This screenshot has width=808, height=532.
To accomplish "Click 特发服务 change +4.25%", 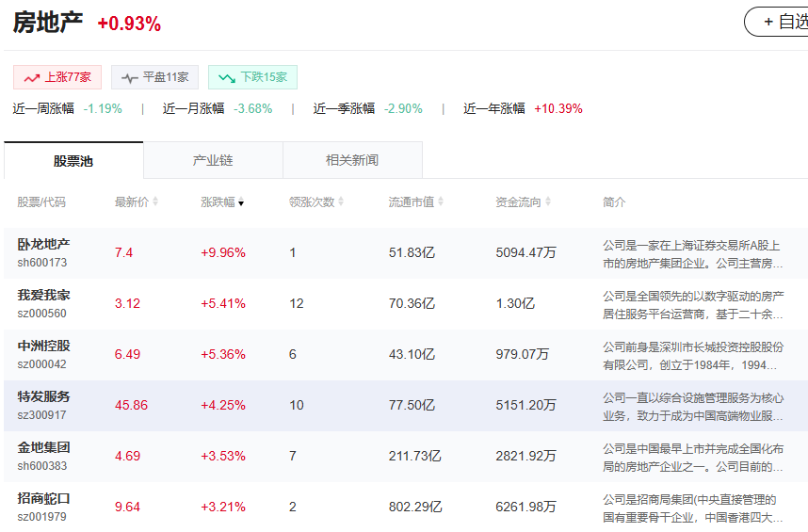I will [223, 405].
